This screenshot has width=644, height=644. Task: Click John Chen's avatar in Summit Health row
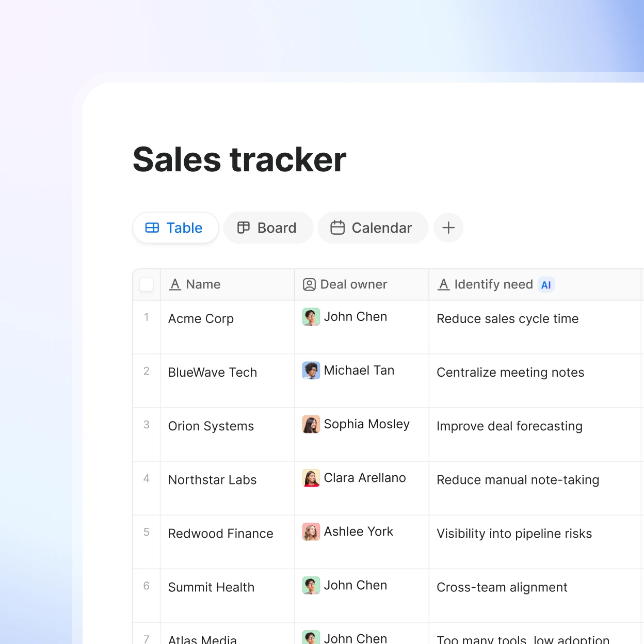(x=311, y=585)
